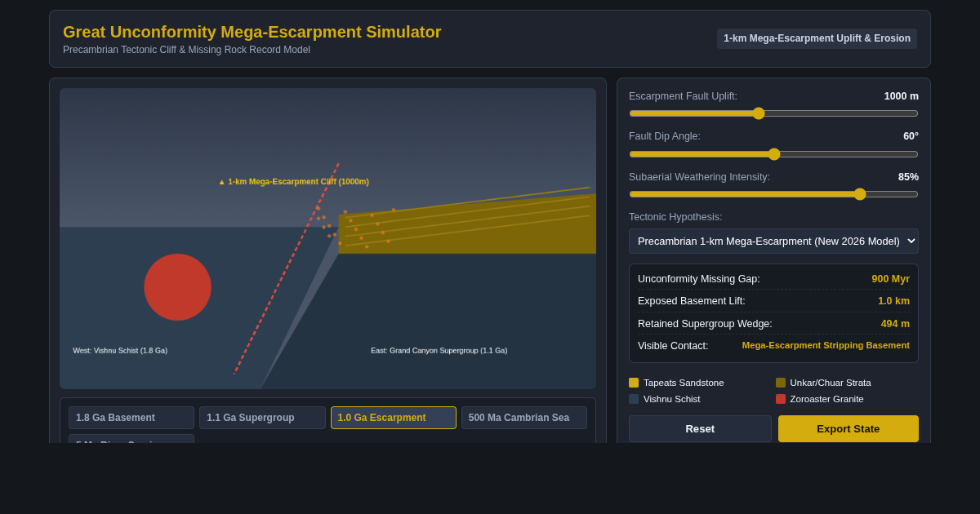980x514 pixels.
Task: Adjust the Subaerial Weathering Intensity slider
Action: [x=773, y=194]
